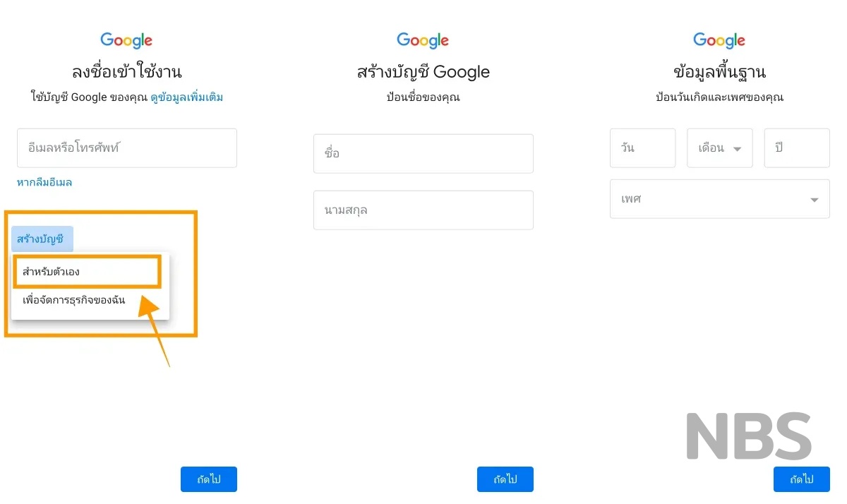Click ถัดไป on the basic info panel
Viewport: 847px width, 504px height.
pyautogui.click(x=802, y=479)
